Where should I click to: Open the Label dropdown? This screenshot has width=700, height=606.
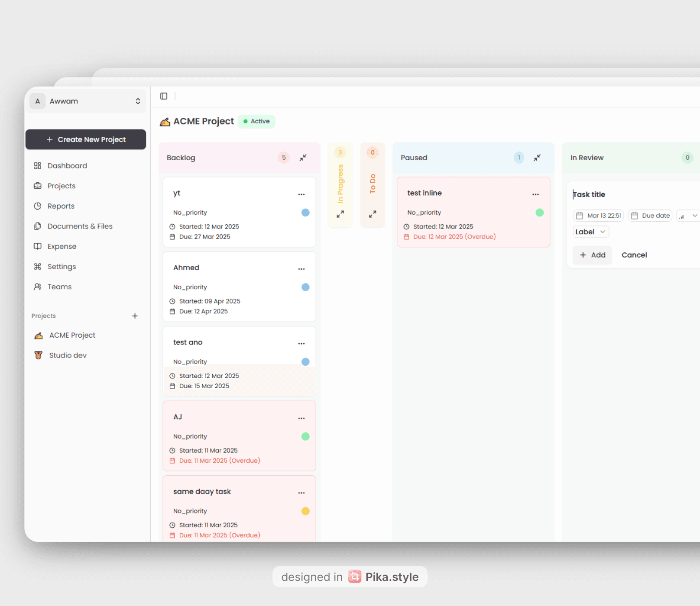tap(591, 232)
